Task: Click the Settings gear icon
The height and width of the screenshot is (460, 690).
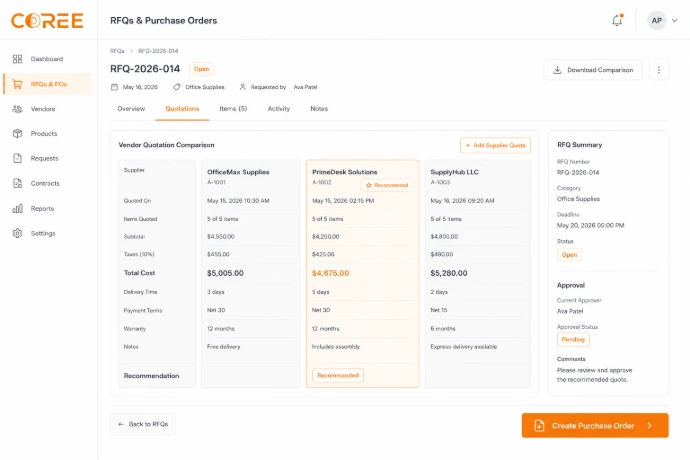Action: [17, 233]
